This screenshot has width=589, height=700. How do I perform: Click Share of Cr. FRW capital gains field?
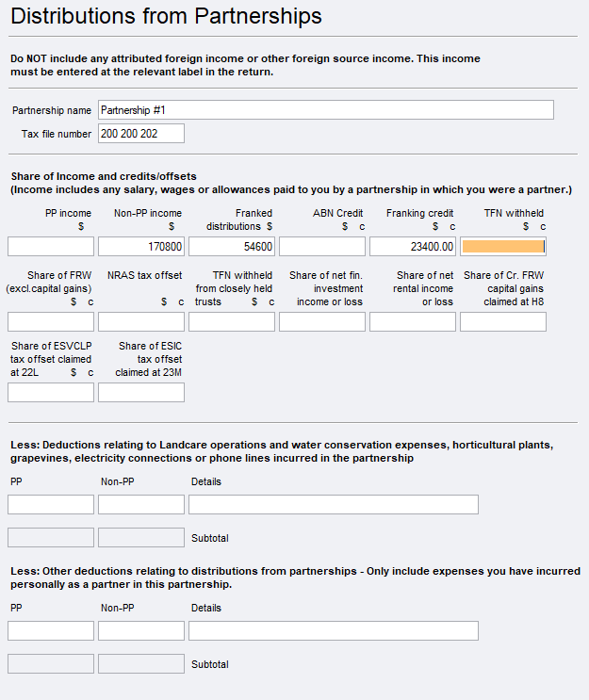503,322
